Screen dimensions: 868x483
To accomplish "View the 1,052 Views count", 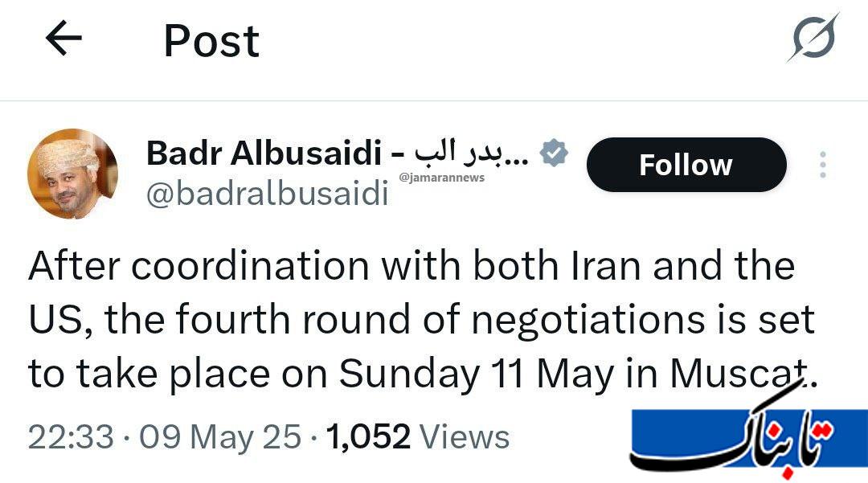I will (418, 438).
